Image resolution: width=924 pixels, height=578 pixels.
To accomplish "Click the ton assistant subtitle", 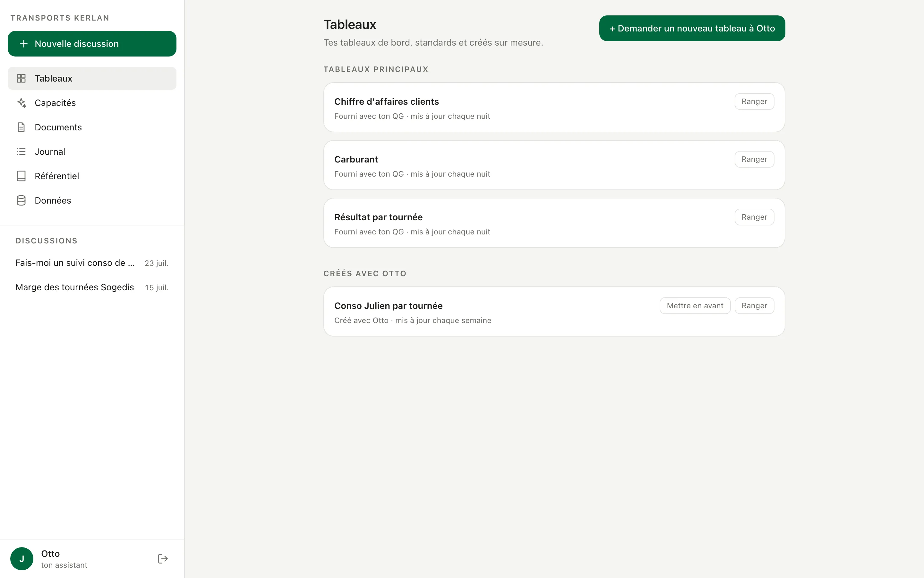I will [64, 565].
